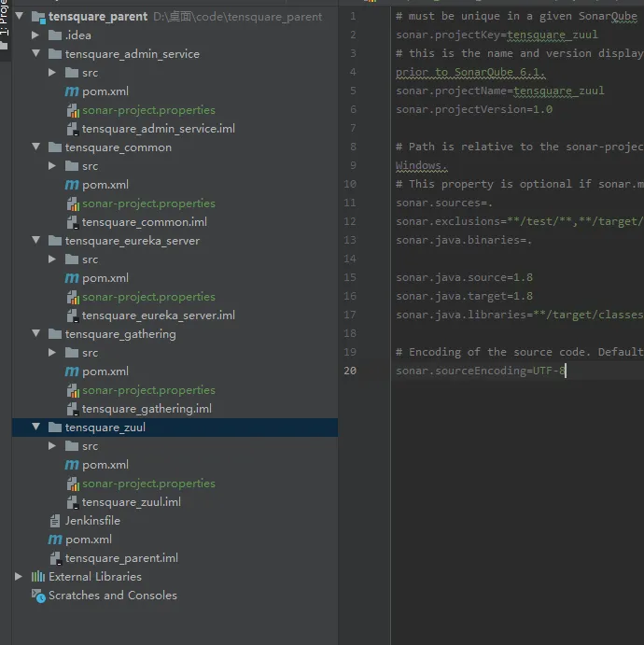Click the tensquare_common folder icon
This screenshot has width=644, height=645.
55,147
